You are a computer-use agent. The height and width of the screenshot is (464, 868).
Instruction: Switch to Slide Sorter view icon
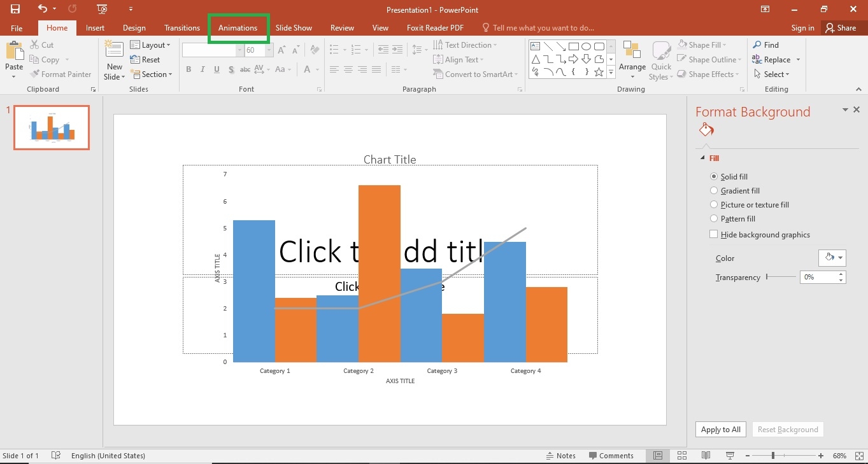click(x=682, y=456)
